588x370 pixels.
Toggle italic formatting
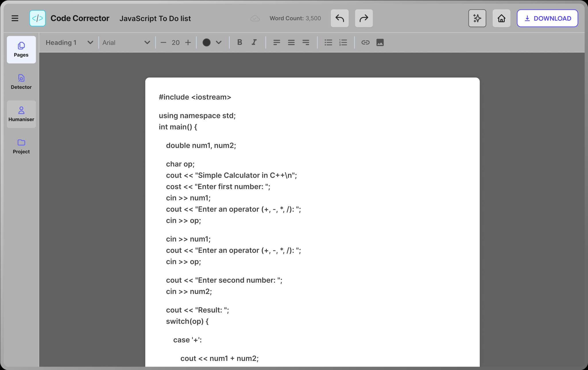point(254,42)
